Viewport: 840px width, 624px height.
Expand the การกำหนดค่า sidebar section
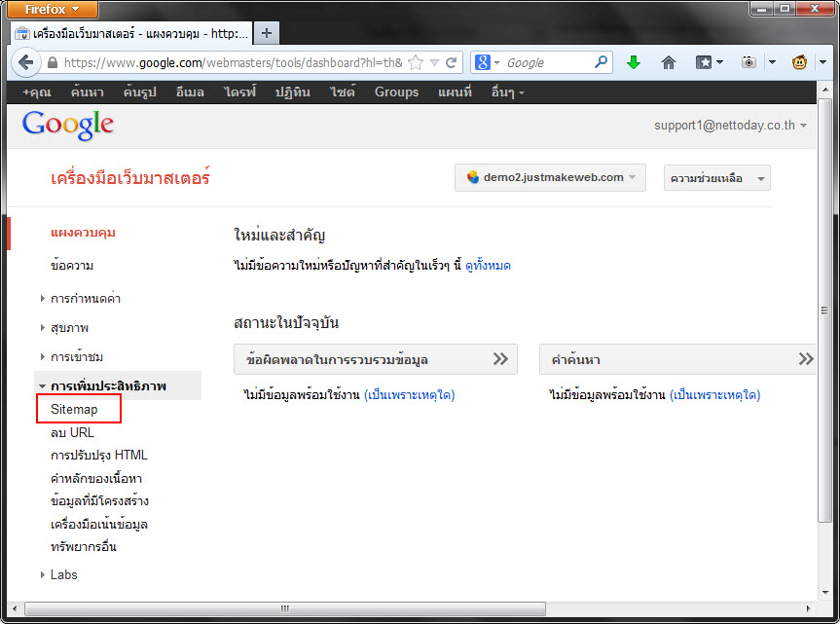(x=86, y=298)
